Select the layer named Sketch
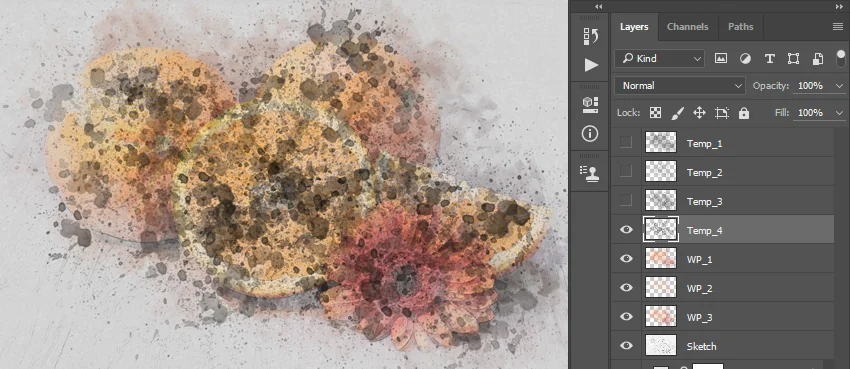 pyautogui.click(x=701, y=346)
